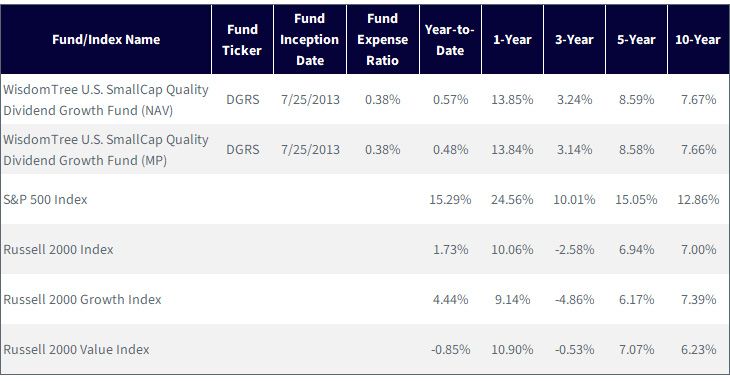Click the 10-Year column header

[698, 40]
